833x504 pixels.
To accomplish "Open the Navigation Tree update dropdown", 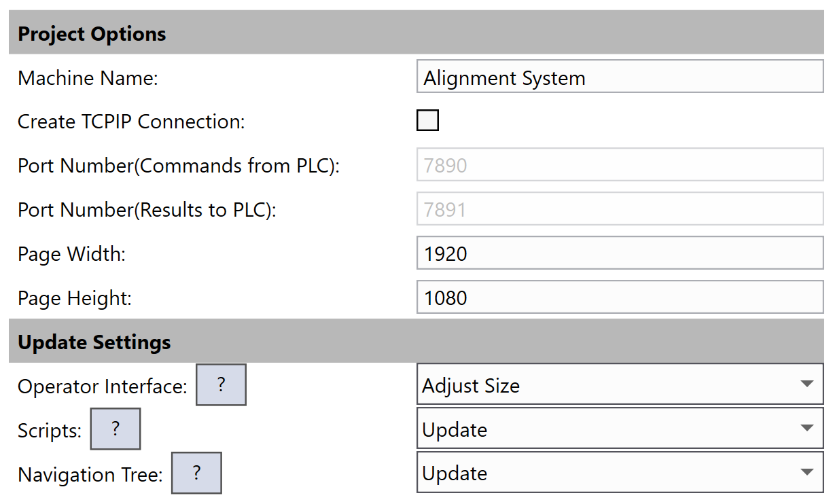I will tap(619, 473).
